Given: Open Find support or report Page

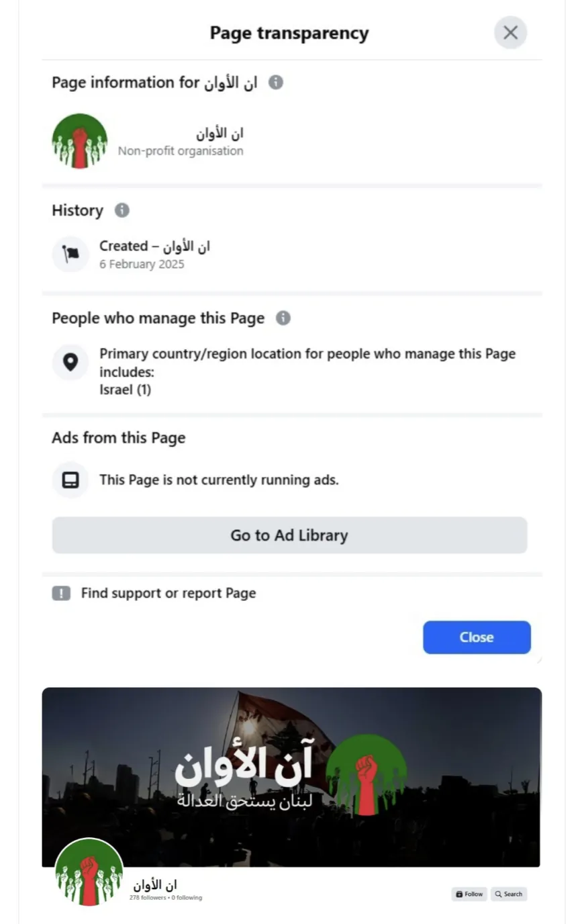Looking at the screenshot, I should [168, 593].
